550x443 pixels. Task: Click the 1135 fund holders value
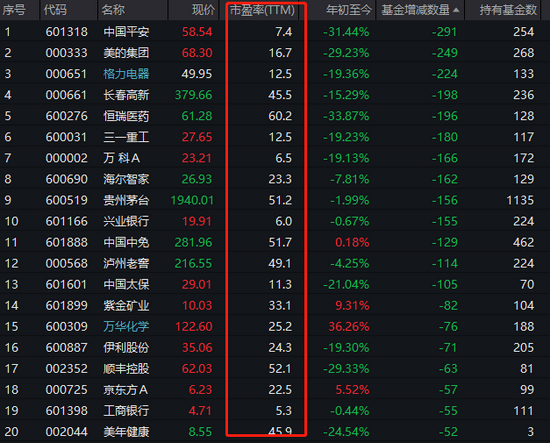click(520, 200)
